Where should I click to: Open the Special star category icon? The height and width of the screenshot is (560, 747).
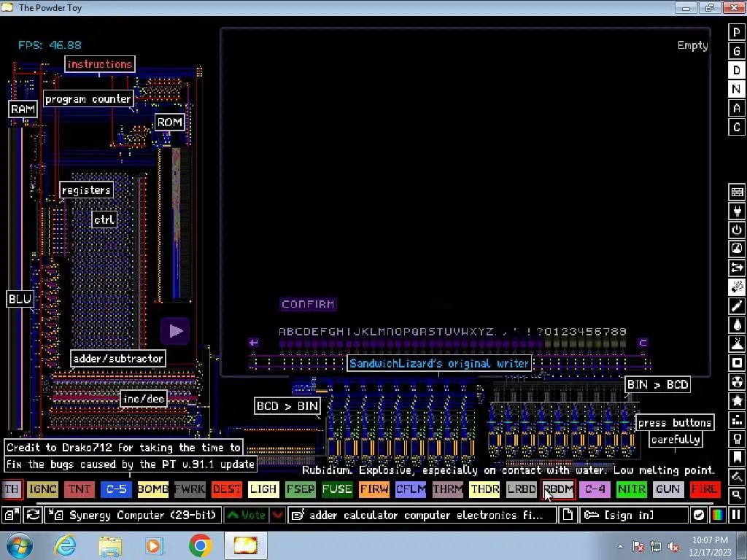tap(737, 402)
